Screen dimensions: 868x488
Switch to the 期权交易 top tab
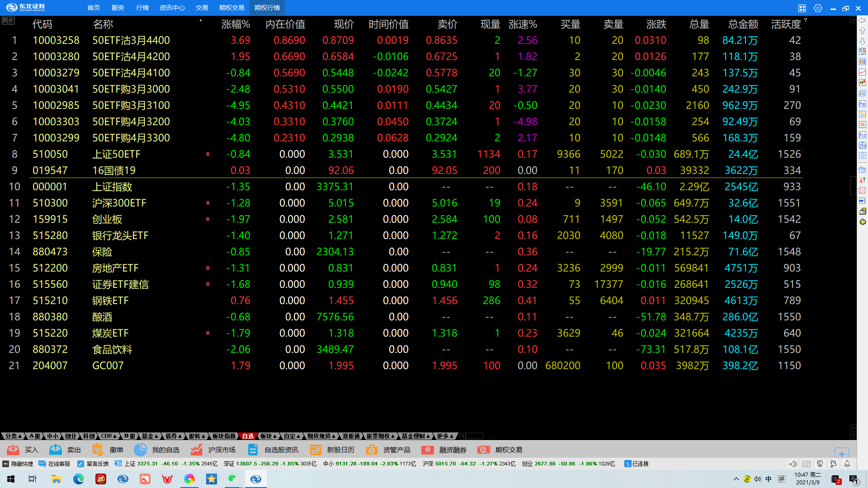231,8
